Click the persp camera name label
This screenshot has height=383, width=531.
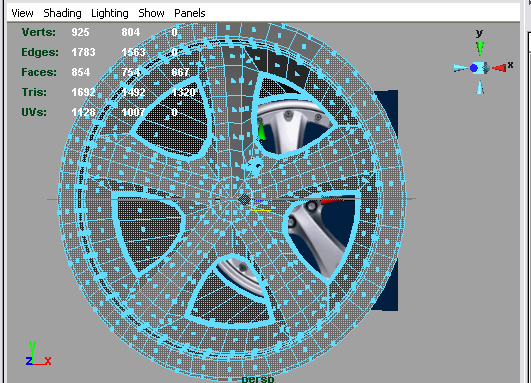click(258, 379)
